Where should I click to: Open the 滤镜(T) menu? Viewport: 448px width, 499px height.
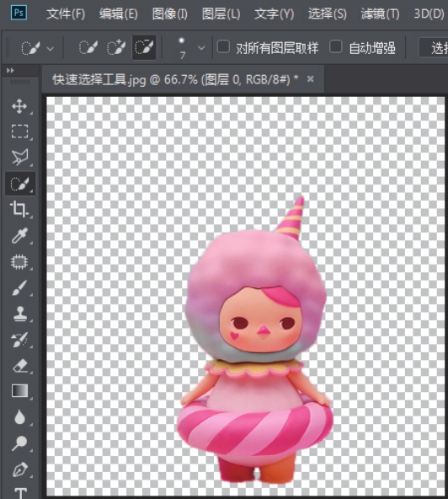point(381,14)
